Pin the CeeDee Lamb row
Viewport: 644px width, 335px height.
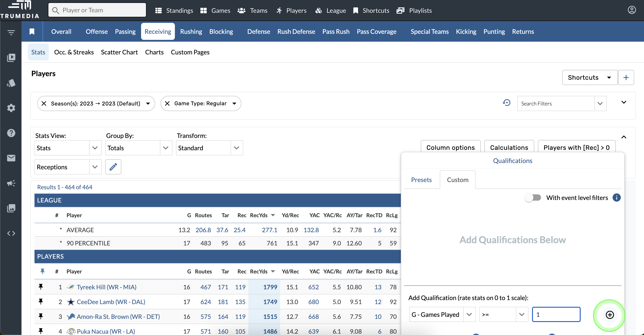pyautogui.click(x=41, y=302)
